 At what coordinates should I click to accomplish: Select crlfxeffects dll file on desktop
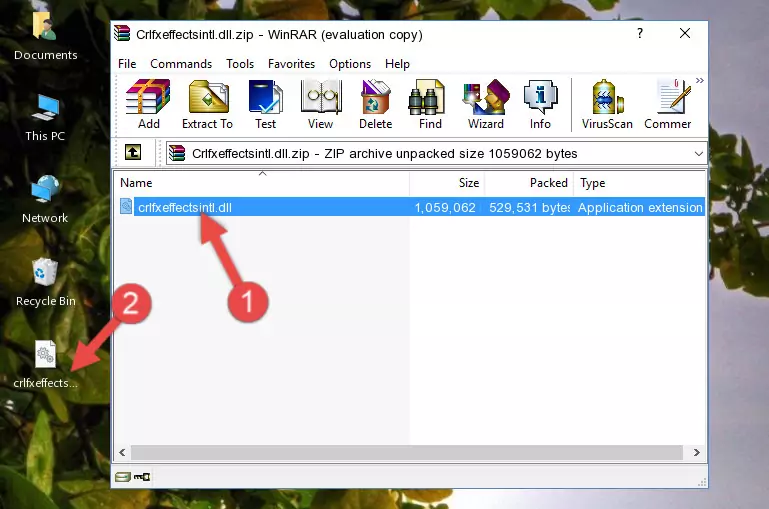pos(46,365)
